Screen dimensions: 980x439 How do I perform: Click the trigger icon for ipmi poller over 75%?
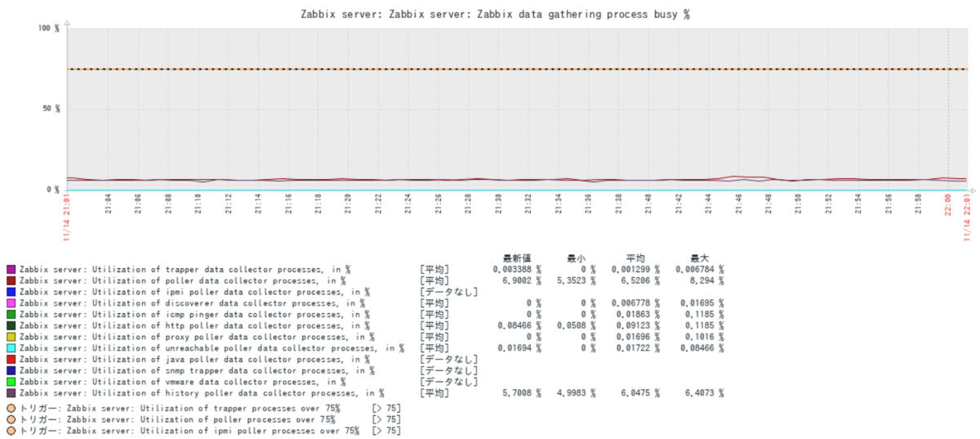tap(11, 431)
